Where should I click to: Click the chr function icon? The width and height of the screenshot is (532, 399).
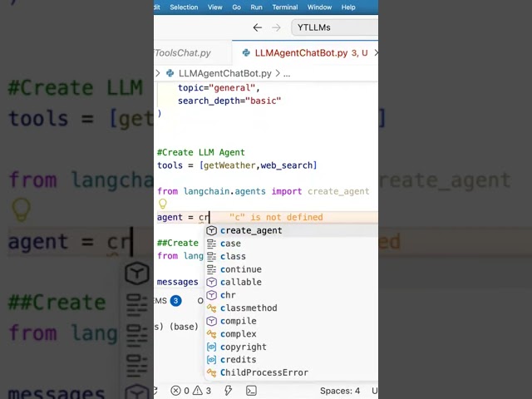pyautogui.click(x=212, y=295)
